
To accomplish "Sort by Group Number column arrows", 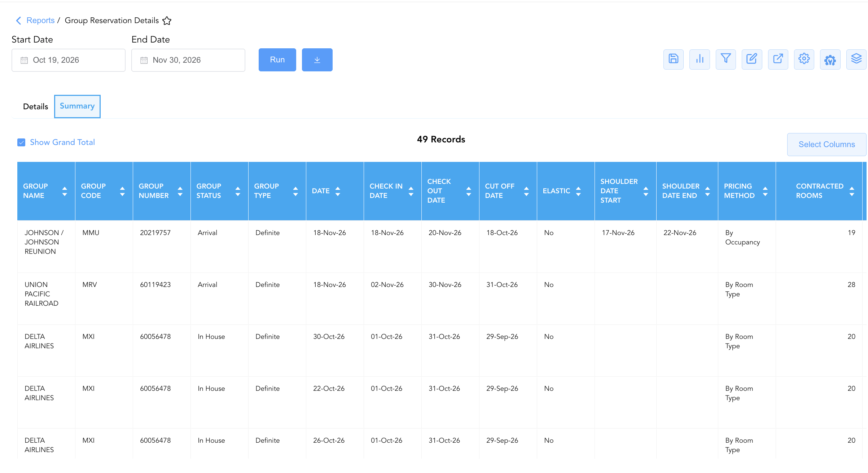I will (x=180, y=191).
